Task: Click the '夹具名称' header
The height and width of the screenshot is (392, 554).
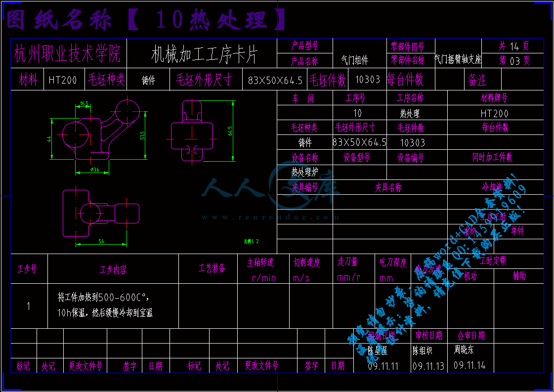Action: (x=388, y=187)
